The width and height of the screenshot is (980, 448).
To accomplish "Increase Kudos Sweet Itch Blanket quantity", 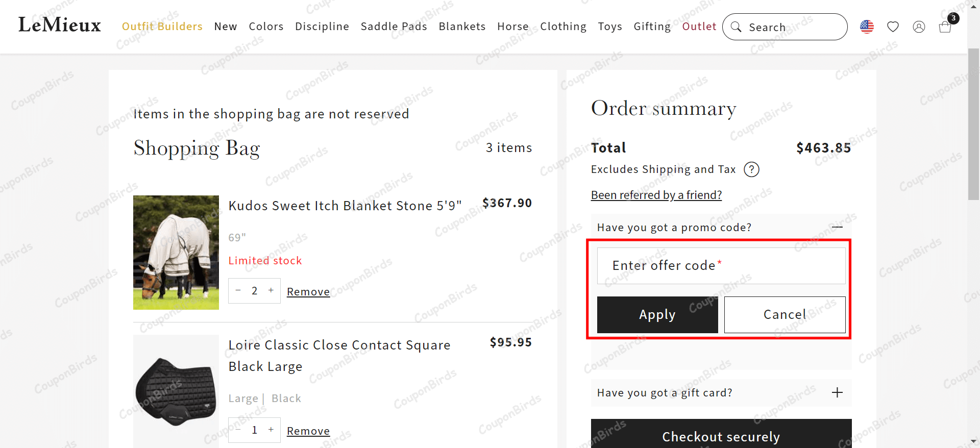I will click(x=271, y=290).
